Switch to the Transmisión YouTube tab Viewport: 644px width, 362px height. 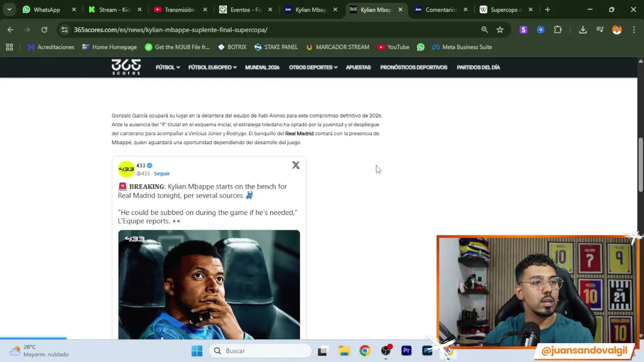[179, 10]
